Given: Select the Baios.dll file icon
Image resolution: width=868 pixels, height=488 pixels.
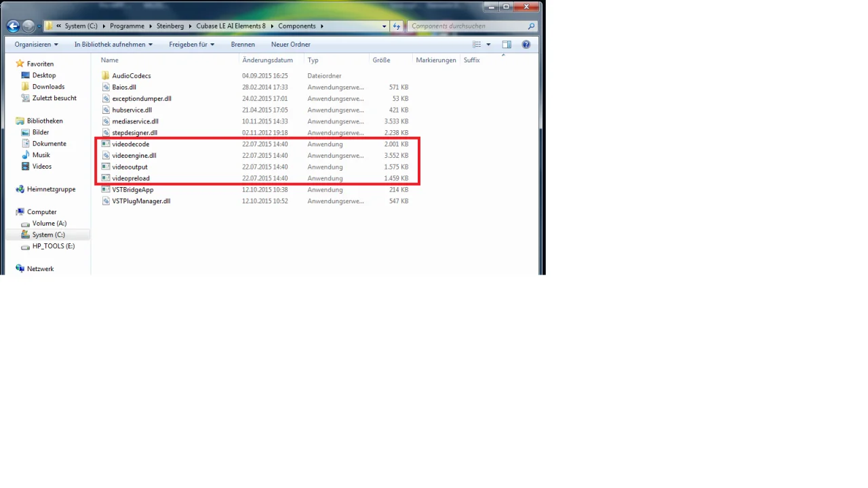Looking at the screenshot, I should click(x=105, y=87).
